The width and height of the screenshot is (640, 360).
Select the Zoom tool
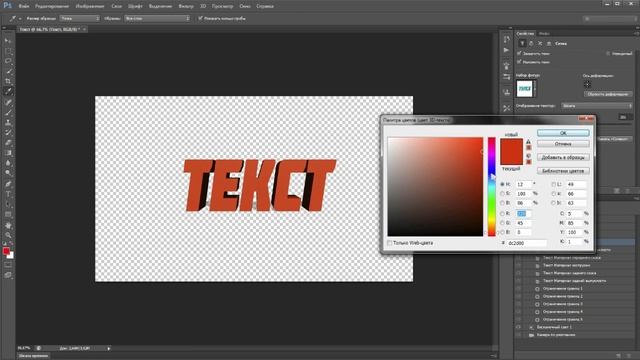8,236
